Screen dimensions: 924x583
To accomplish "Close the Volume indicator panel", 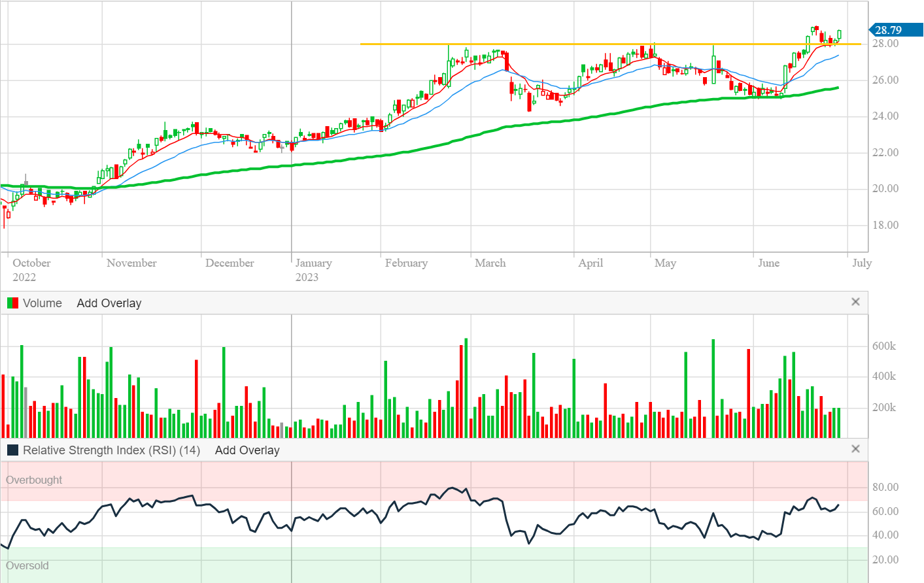I will pos(855,302).
